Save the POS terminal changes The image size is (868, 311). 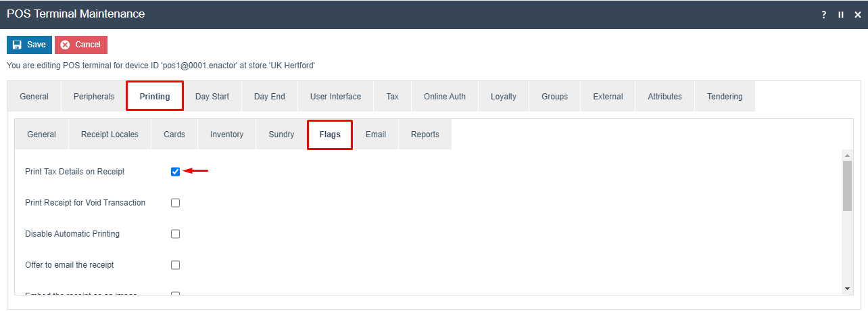click(29, 45)
